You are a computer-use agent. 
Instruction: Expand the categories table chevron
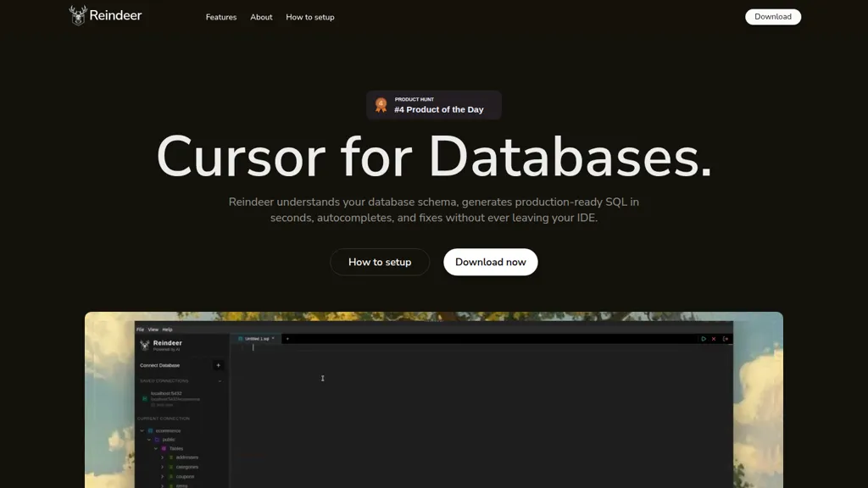point(162,467)
